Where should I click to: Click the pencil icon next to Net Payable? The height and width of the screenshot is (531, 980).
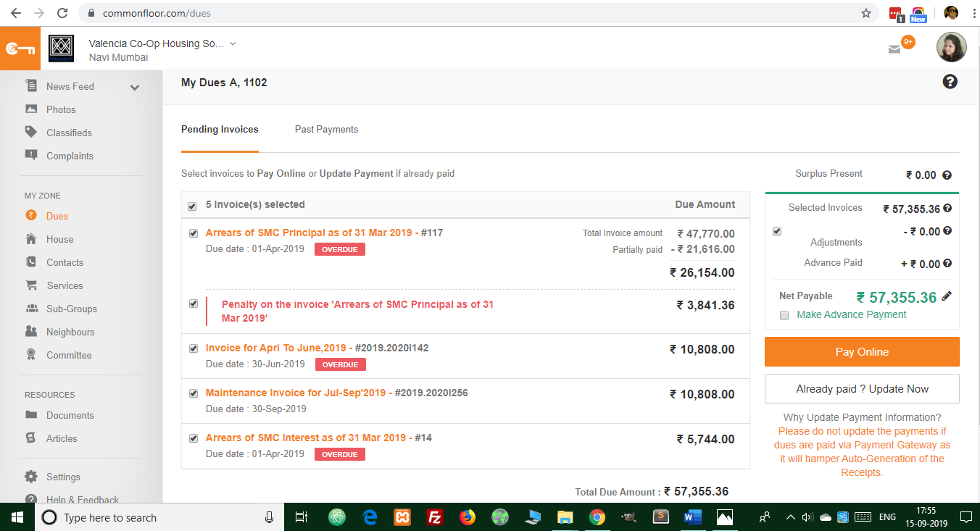point(947,296)
